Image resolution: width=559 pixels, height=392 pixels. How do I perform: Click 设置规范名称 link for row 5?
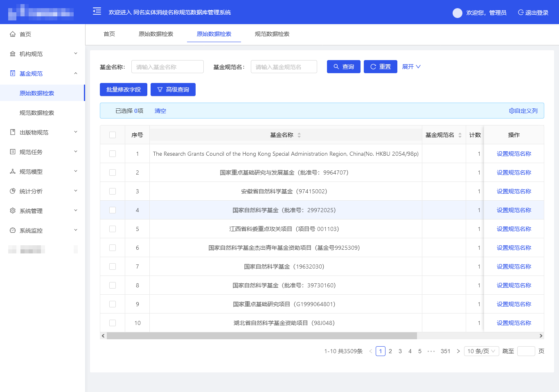tap(514, 229)
